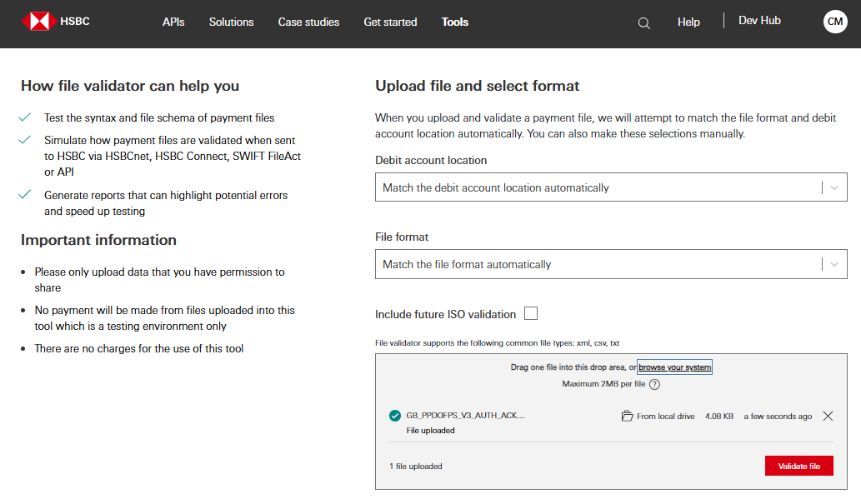
Task: Click the File format dropdown chevron
Action: pyautogui.click(x=833, y=263)
